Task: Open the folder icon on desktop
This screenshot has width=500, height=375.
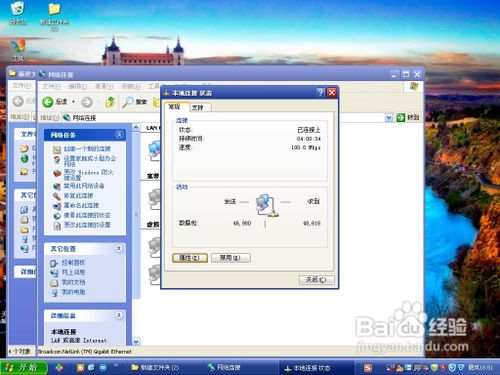Action: [x=54, y=9]
